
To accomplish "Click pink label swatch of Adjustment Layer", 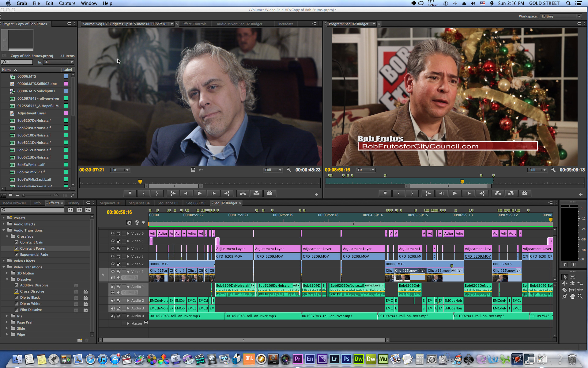I will pyautogui.click(x=66, y=113).
